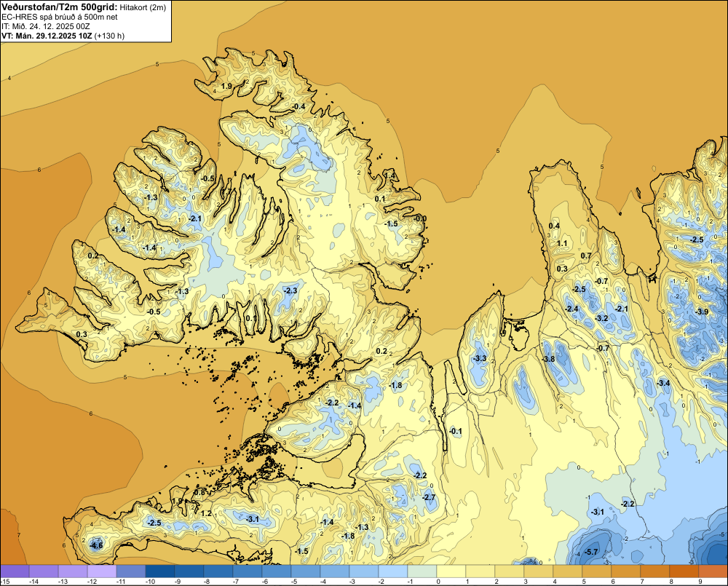Pick the pale yellow swatch between 0 and 1
728x586 pixels.
(x=451, y=571)
